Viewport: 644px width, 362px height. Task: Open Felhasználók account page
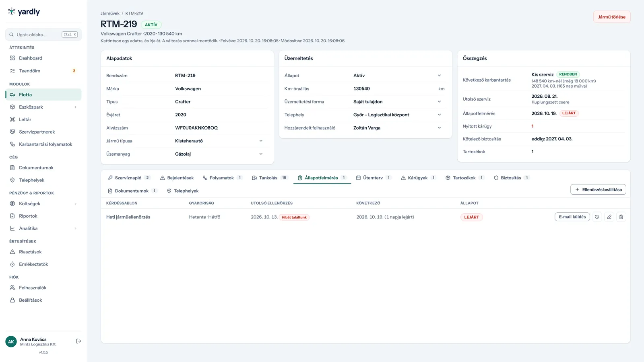click(x=43, y=288)
